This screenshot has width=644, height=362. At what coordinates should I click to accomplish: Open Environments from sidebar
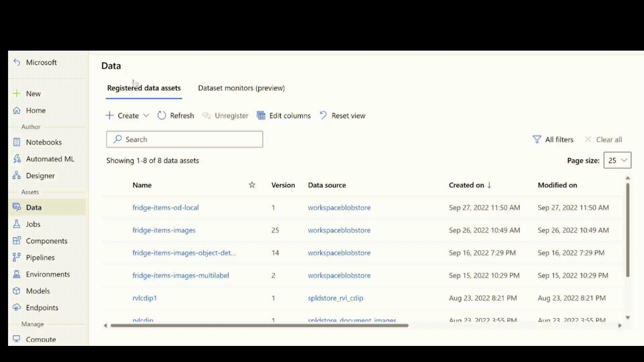(x=48, y=274)
